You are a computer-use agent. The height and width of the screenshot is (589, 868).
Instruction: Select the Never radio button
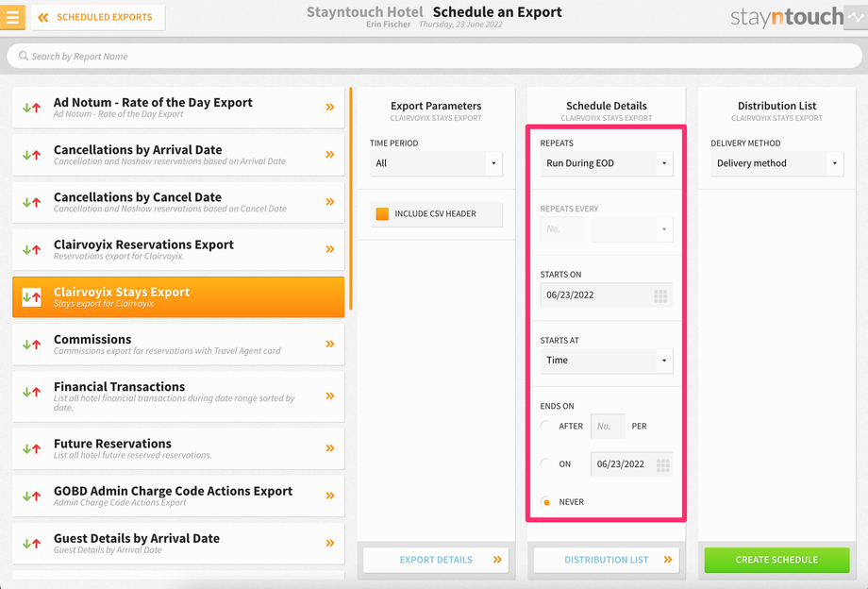(546, 502)
